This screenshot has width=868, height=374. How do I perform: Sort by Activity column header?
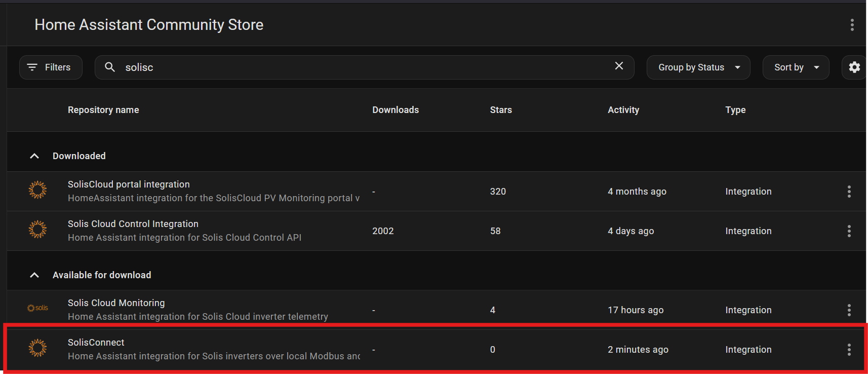coord(623,110)
